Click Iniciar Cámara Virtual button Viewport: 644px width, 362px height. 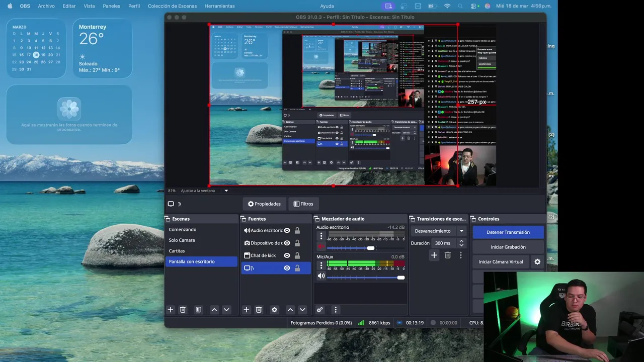[501, 262]
